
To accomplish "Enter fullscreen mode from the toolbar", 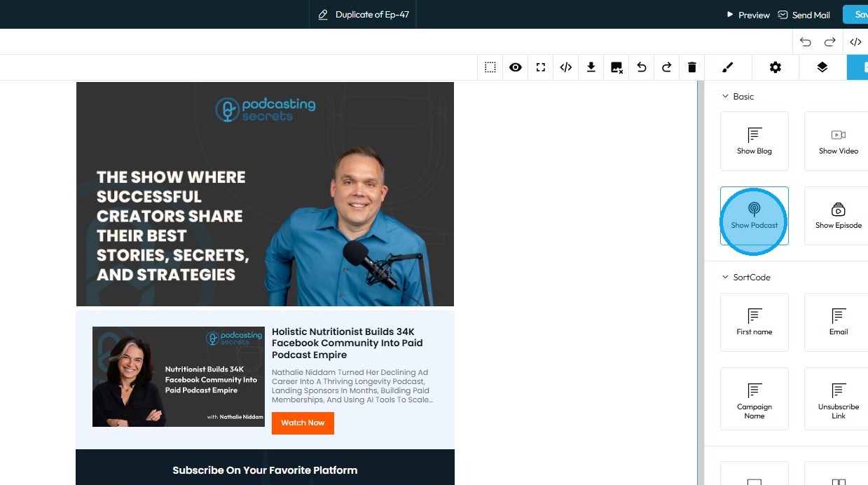I will coord(541,67).
